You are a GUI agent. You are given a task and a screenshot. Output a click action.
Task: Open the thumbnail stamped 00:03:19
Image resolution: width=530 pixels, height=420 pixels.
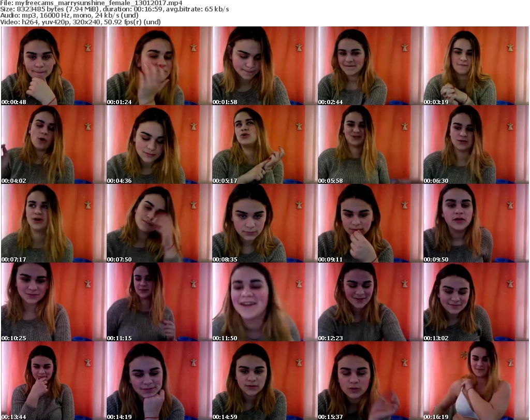pyautogui.click(x=476, y=66)
